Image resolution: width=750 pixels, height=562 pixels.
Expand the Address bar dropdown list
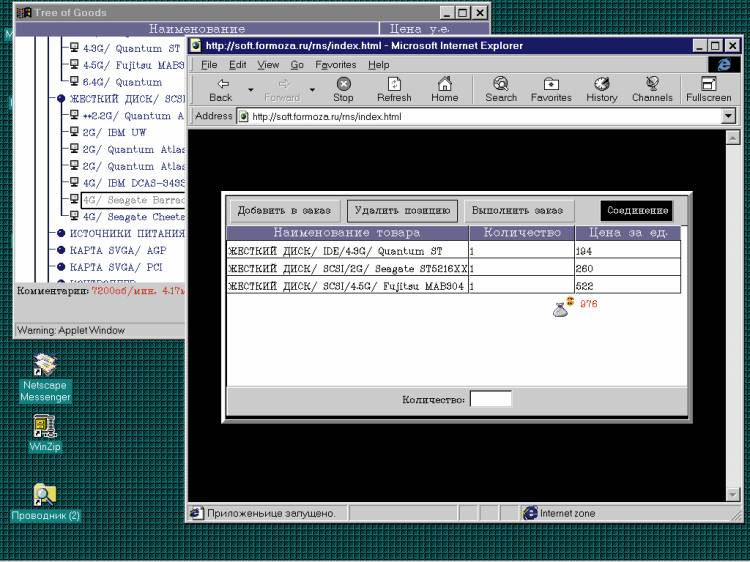728,116
